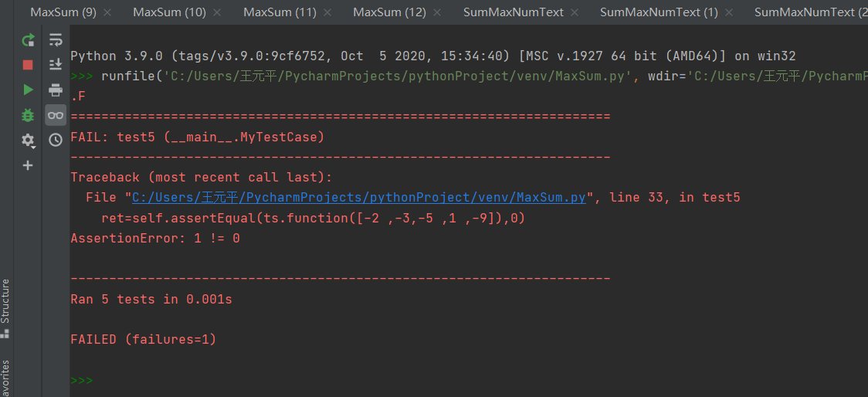Toggle scroll to end of console
Viewport: 868px width, 397px height.
coord(56,65)
